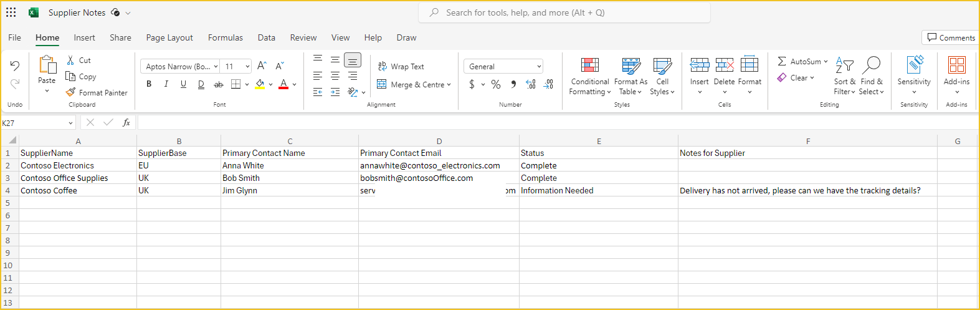Toggle center horizontal alignment
Viewport: 980px width, 310px height.
[335, 75]
